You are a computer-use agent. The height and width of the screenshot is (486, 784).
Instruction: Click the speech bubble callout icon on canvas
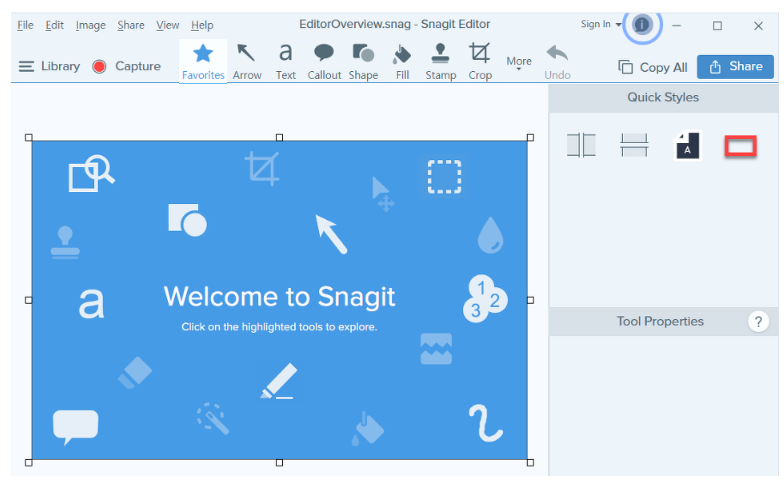coord(76,427)
